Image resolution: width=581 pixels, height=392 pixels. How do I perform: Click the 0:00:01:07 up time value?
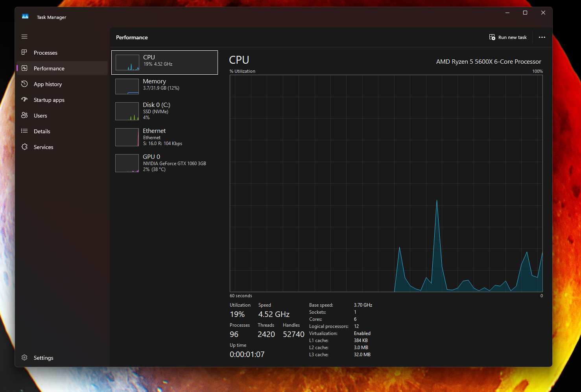[247, 354]
